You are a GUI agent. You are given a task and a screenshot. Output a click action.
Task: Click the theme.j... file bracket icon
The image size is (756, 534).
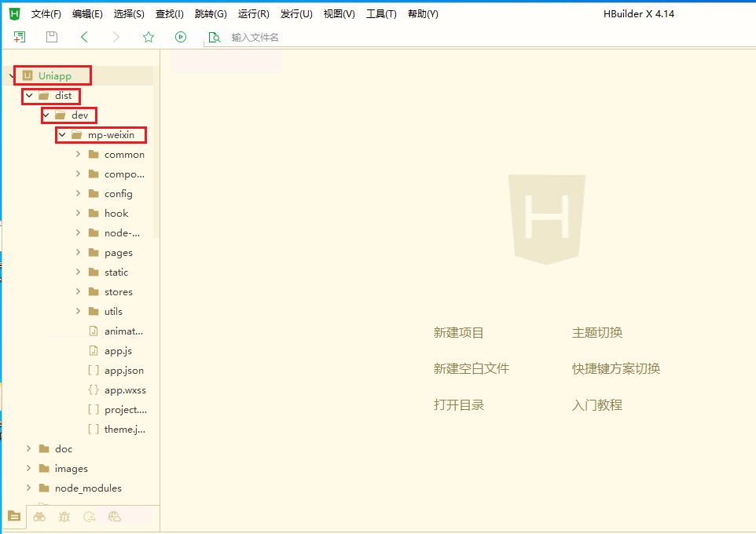coord(94,429)
